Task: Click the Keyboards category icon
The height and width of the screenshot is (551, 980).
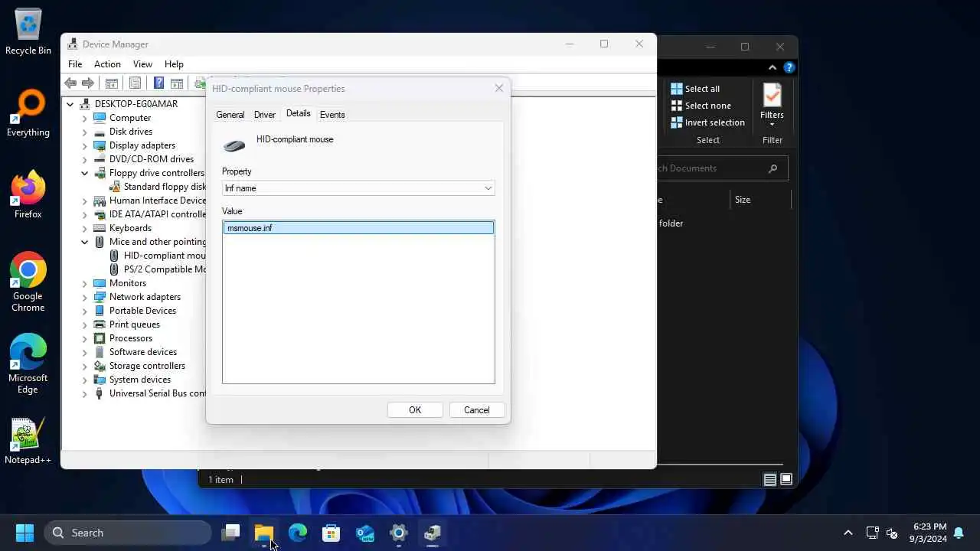Action: pos(100,228)
